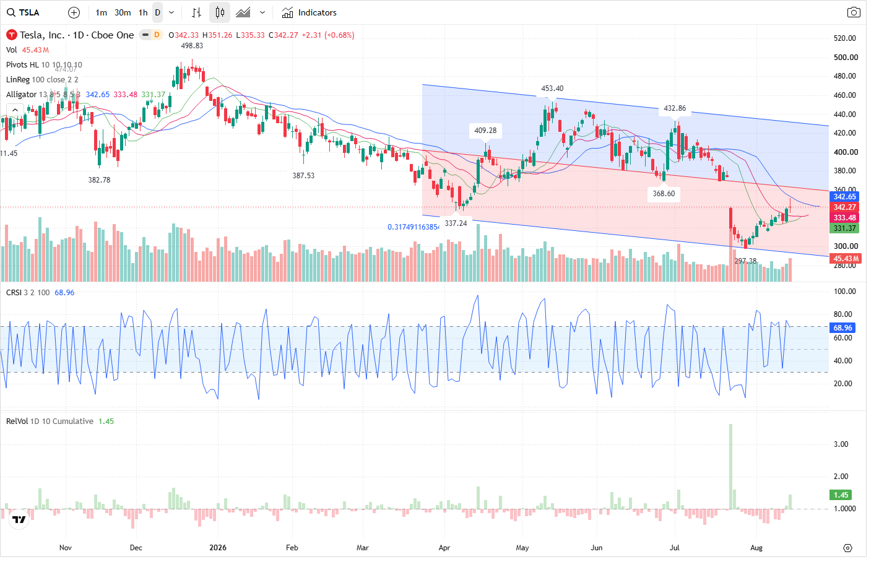Switch to the 1m interval
Image resolution: width=879 pixels, height=588 pixels.
(102, 12)
